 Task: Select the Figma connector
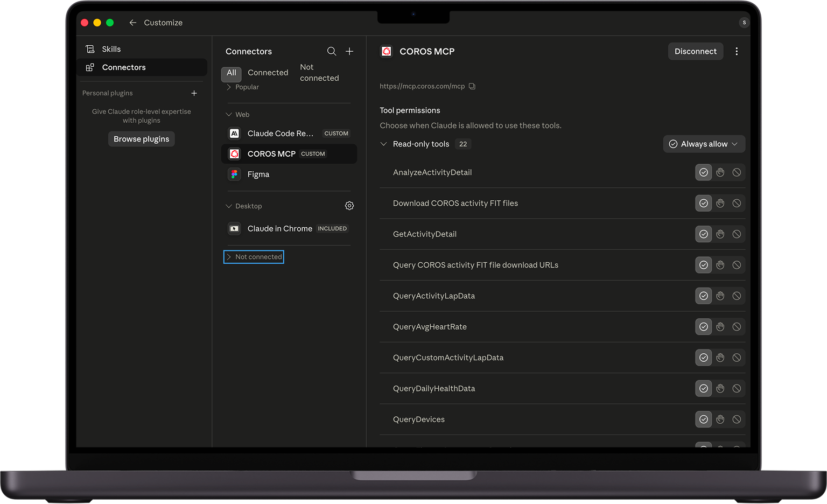(289, 174)
